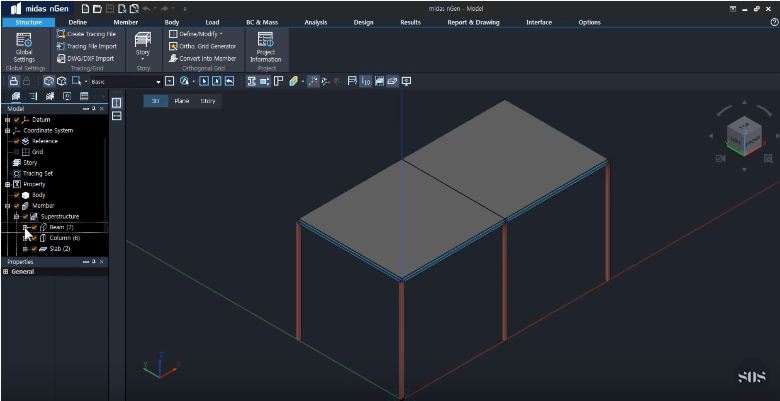The width and height of the screenshot is (780, 401).
Task: Click the horizontal split viewport icon
Action: pyautogui.click(x=116, y=116)
